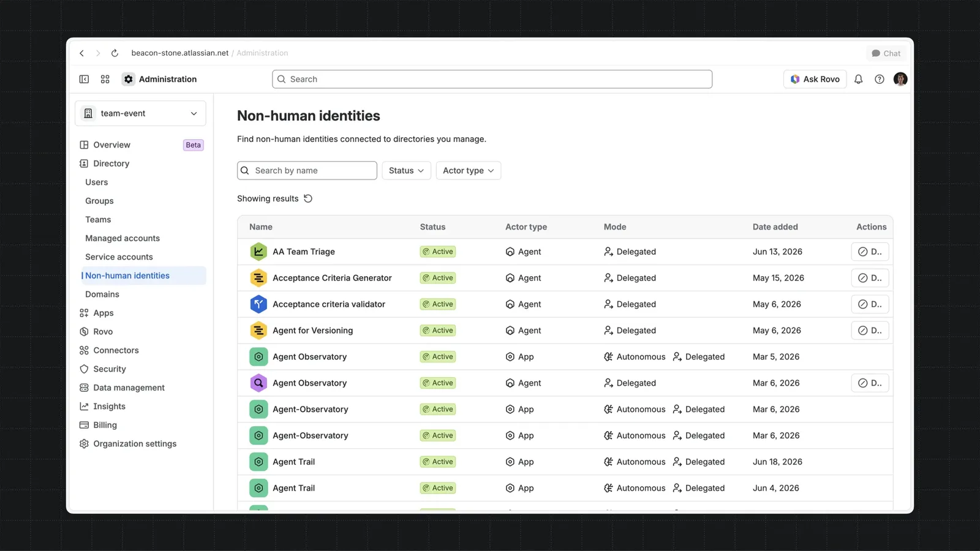Image resolution: width=980 pixels, height=551 pixels.
Task: Open the app switcher grid icon
Action: pos(105,79)
